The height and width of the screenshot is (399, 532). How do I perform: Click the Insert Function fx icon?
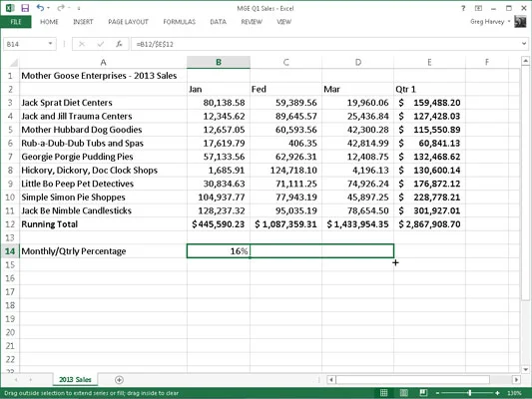[x=119, y=44]
